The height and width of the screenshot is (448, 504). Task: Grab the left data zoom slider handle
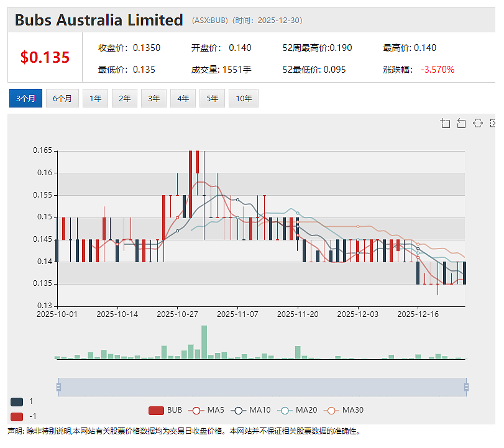[x=58, y=387]
